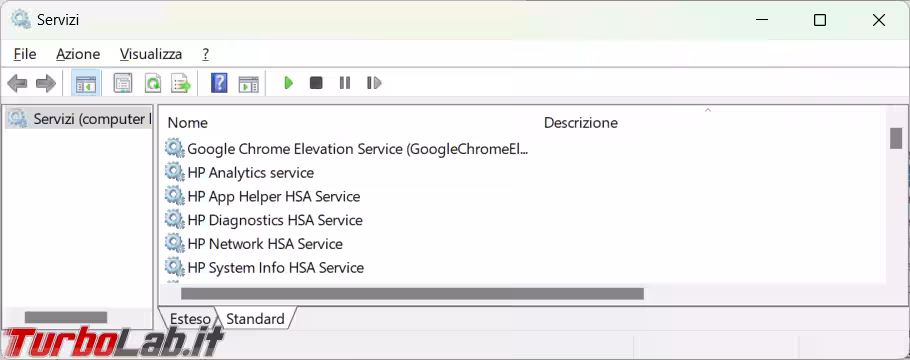This screenshot has width=910, height=360.
Task: Restart service with restart icon
Action: (x=374, y=83)
